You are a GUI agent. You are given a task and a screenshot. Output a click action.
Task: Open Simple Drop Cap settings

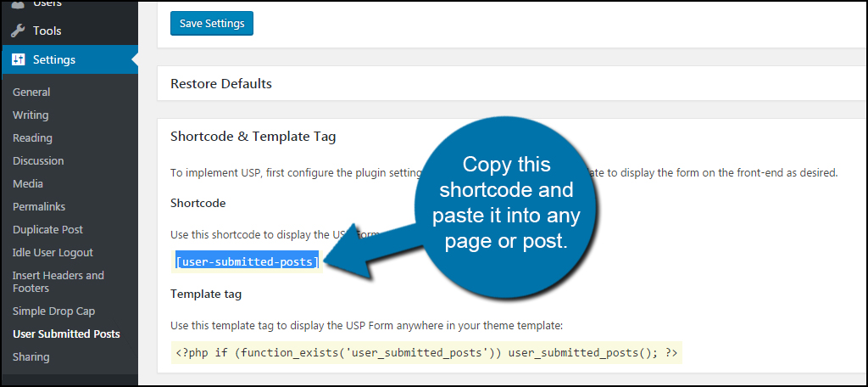coord(53,311)
